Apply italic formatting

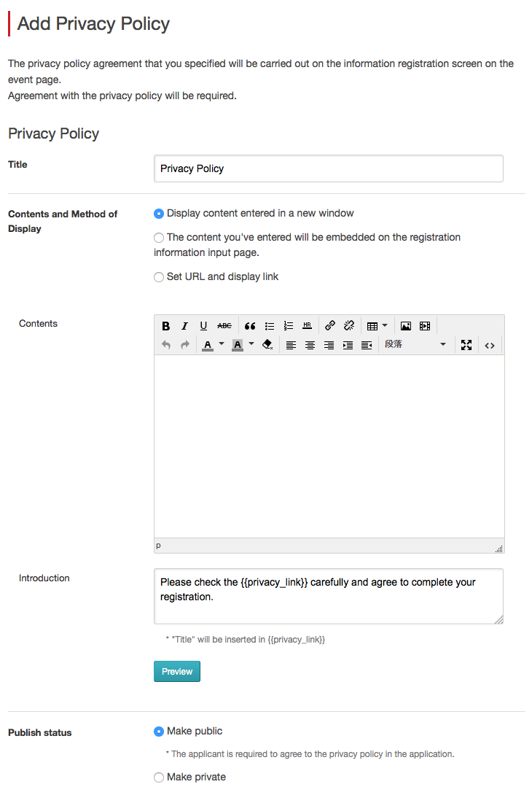pyautogui.click(x=184, y=325)
